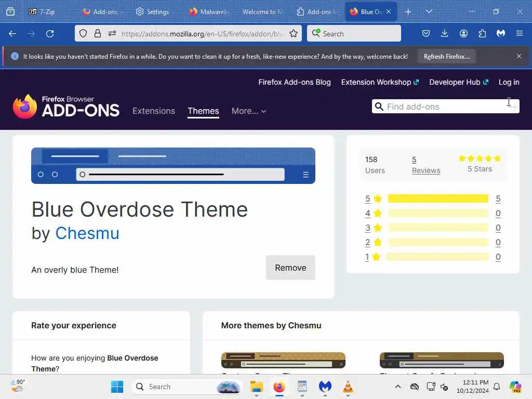Image resolution: width=532 pixels, height=399 pixels.
Task: Open the taskbar clock showing 12:11 PM
Action: [473, 387]
